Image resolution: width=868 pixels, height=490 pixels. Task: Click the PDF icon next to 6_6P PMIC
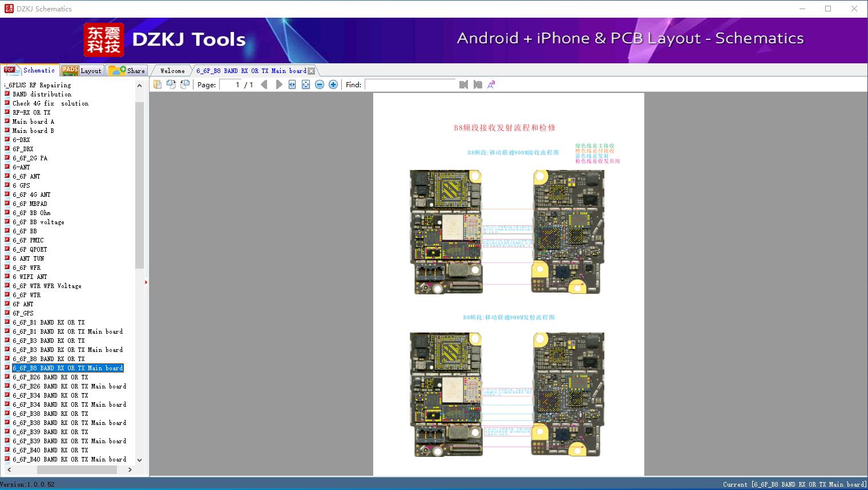point(7,240)
